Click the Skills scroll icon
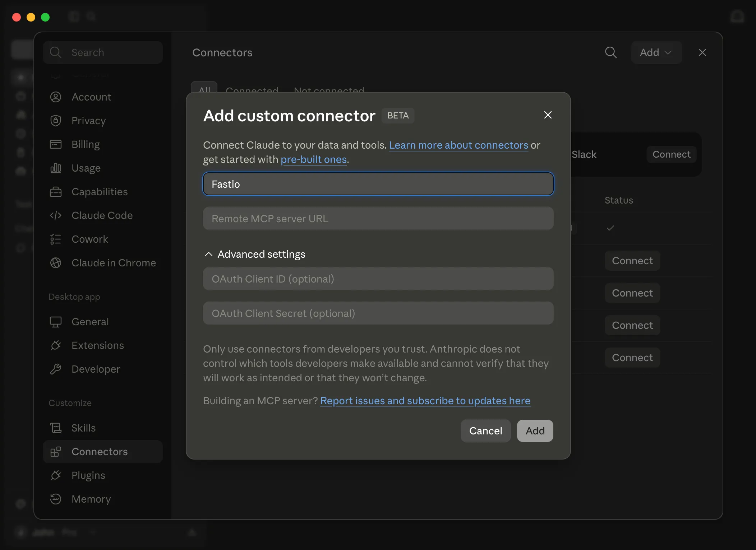Image resolution: width=756 pixels, height=550 pixels. tap(56, 428)
